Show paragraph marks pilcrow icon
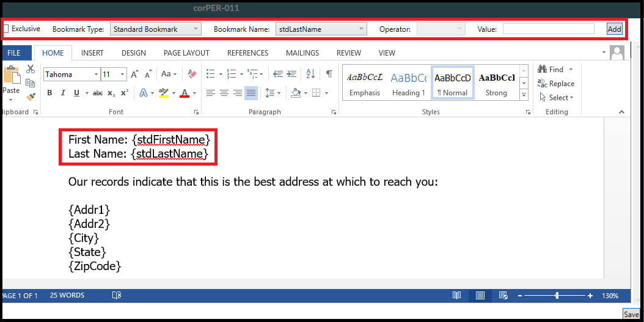This screenshot has height=322, width=644. (x=329, y=74)
